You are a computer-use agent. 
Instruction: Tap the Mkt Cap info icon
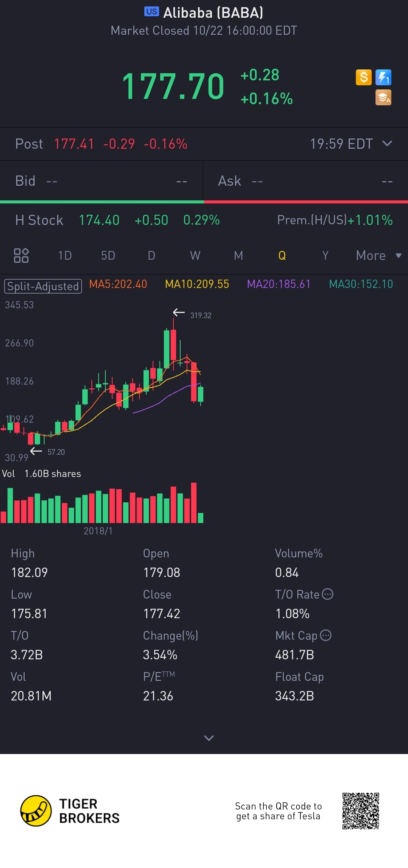(326, 635)
